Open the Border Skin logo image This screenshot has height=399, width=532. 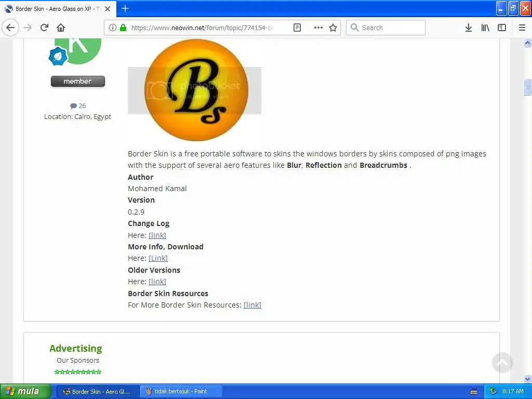(195, 90)
